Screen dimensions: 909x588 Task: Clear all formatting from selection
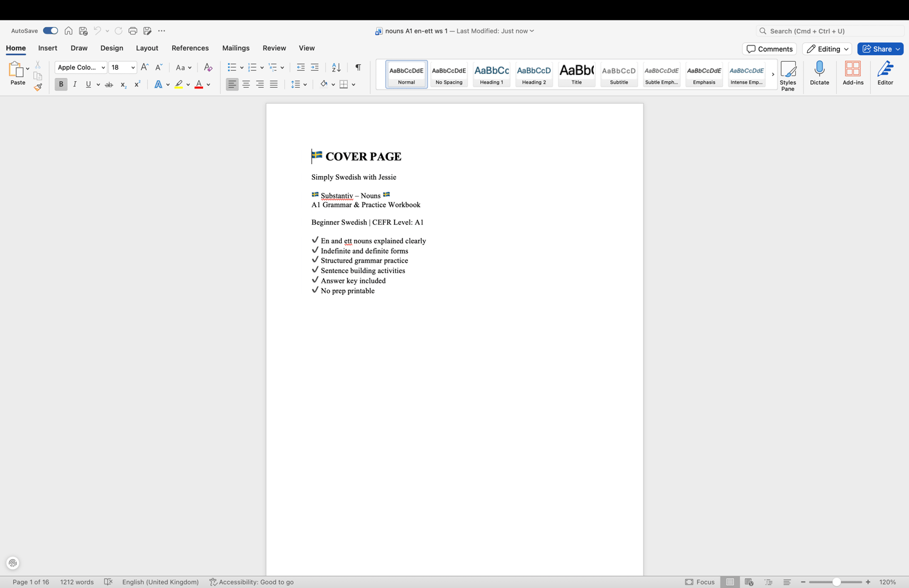208,67
